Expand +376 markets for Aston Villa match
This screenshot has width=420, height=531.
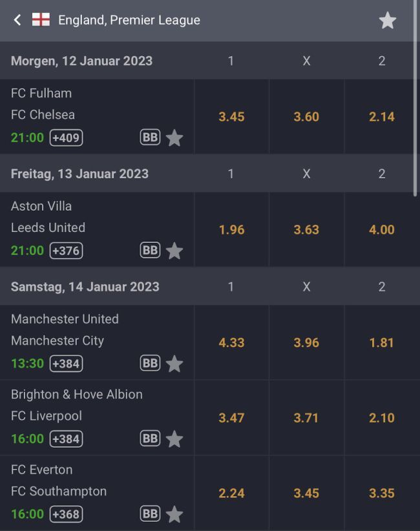(66, 251)
